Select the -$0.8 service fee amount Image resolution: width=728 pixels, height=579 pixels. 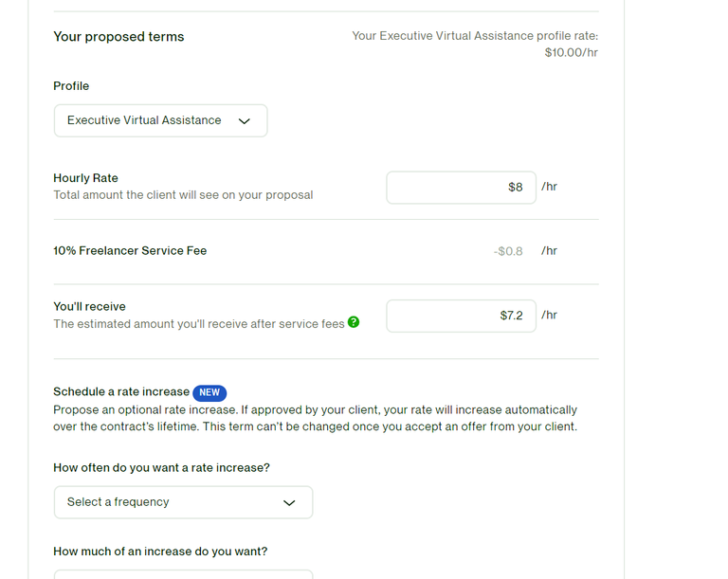coord(508,251)
